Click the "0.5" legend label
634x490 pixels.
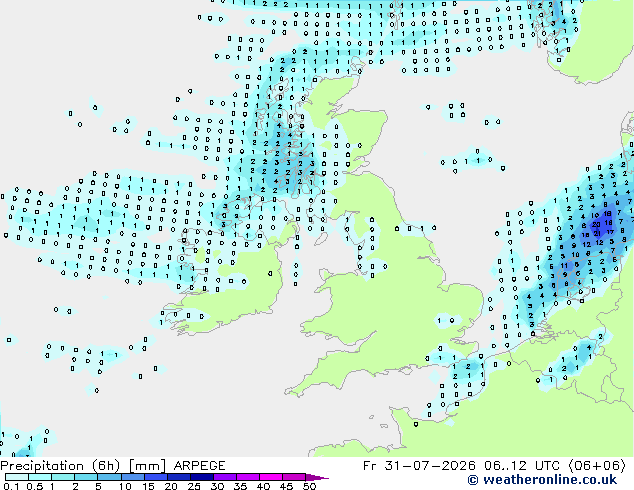(35, 486)
